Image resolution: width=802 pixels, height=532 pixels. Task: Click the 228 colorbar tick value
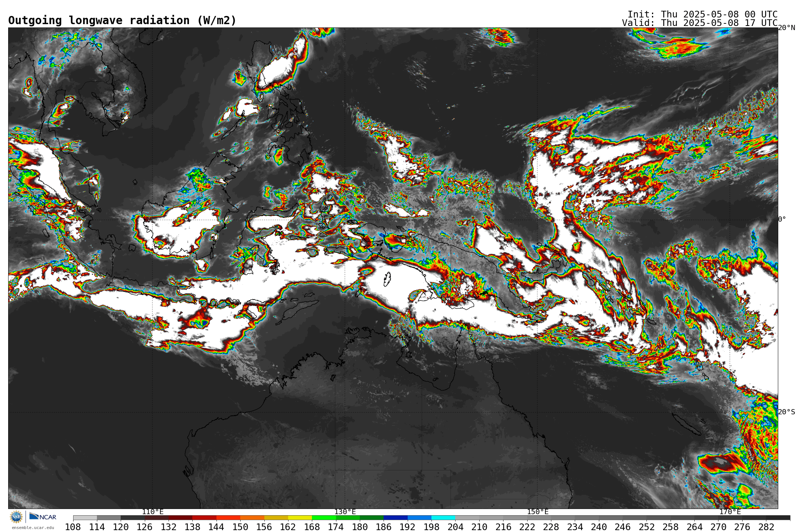click(551, 527)
